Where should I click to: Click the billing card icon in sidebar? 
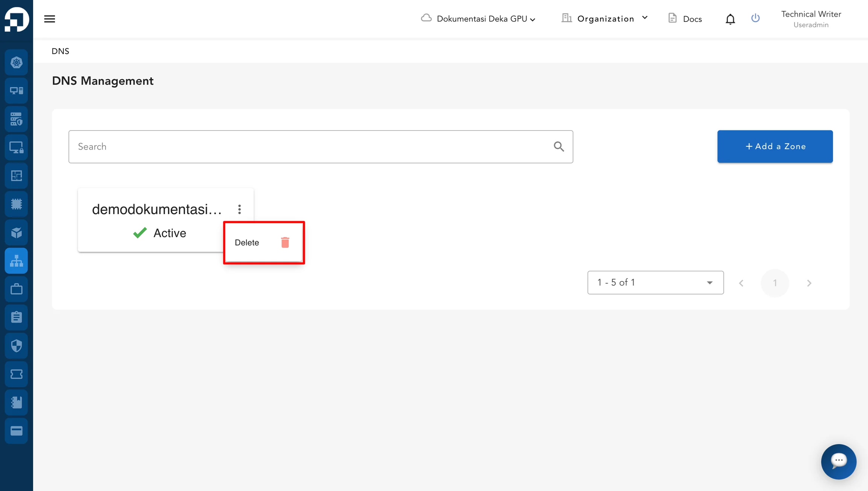[16, 431]
